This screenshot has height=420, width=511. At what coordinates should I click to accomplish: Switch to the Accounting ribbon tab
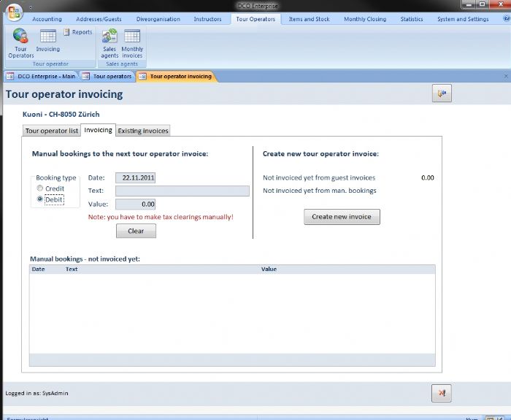tap(47, 19)
